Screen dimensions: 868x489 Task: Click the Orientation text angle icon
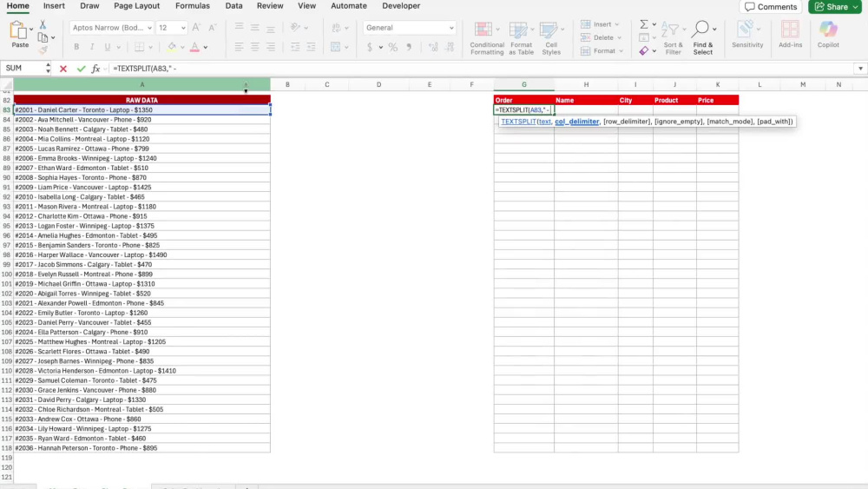[x=296, y=28]
